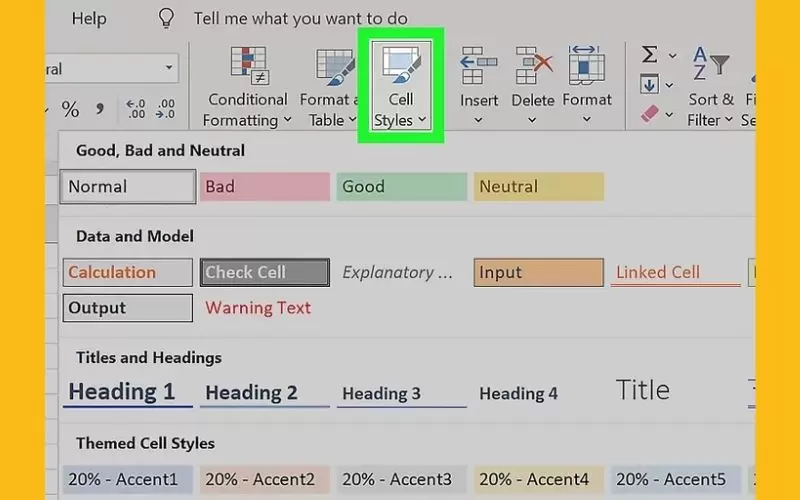Click Decrease Decimal button
800x500 pixels.
(x=165, y=109)
